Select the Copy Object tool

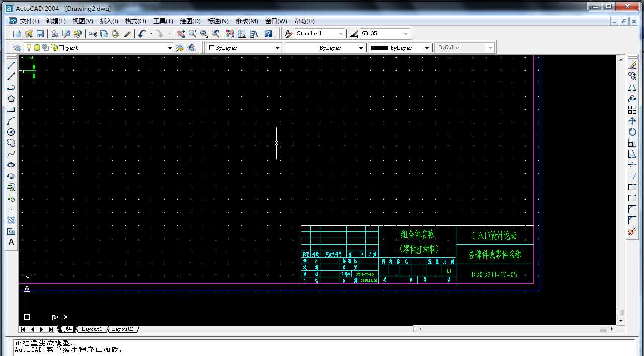point(632,76)
